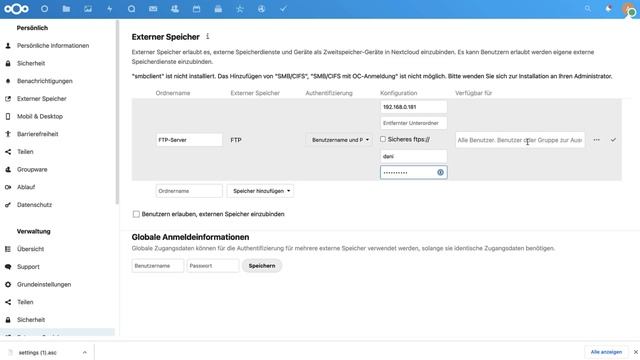Viewport: 640px width, 360px height.
Task: Click Alle anzeigen in downloads bar
Action: click(x=606, y=352)
